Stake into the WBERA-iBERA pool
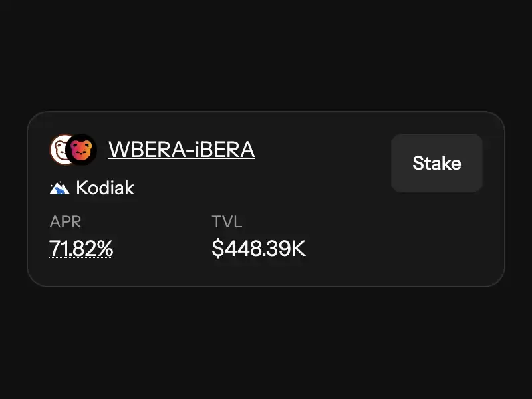This screenshot has width=532, height=399. click(x=437, y=163)
